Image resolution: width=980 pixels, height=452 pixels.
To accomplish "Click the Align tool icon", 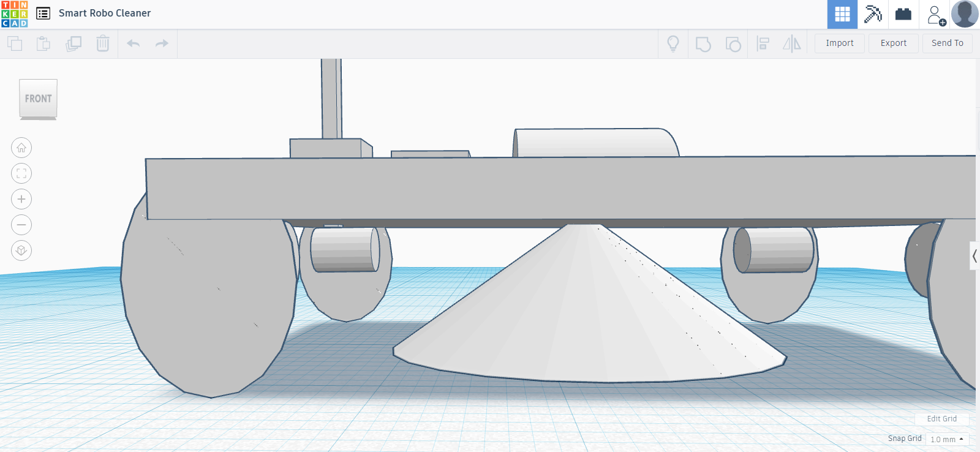I will click(x=763, y=43).
